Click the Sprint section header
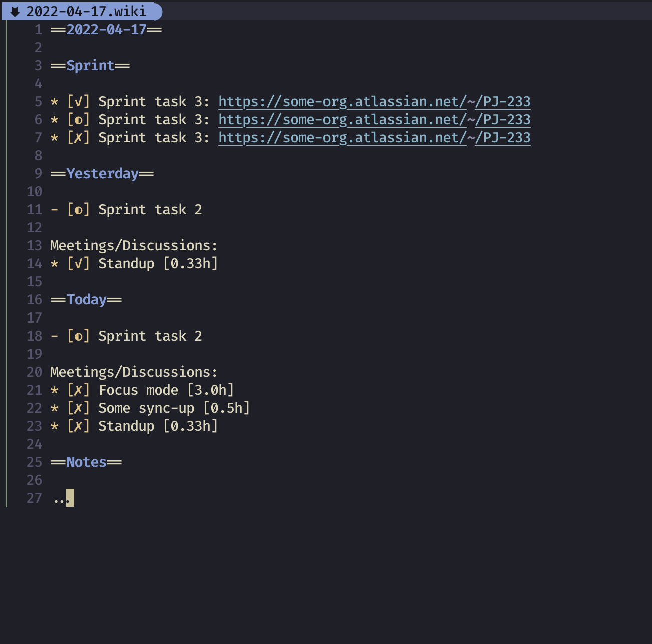The image size is (652, 644). [x=89, y=65]
